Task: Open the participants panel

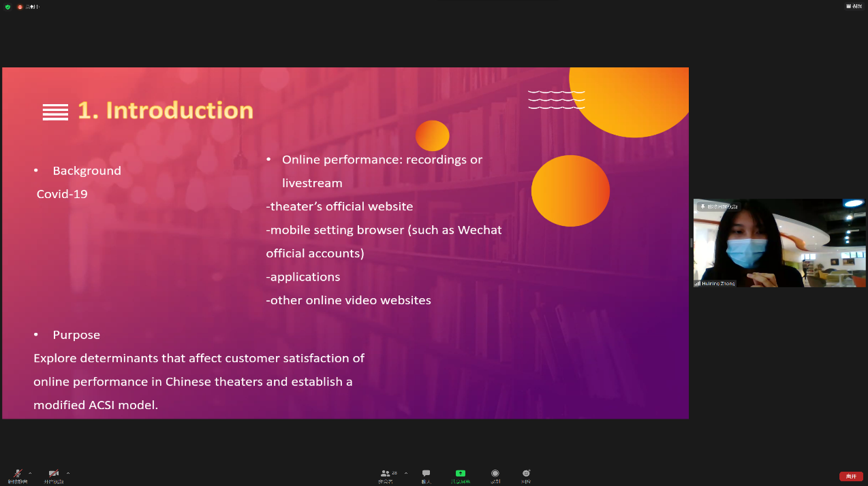Action: (x=386, y=475)
